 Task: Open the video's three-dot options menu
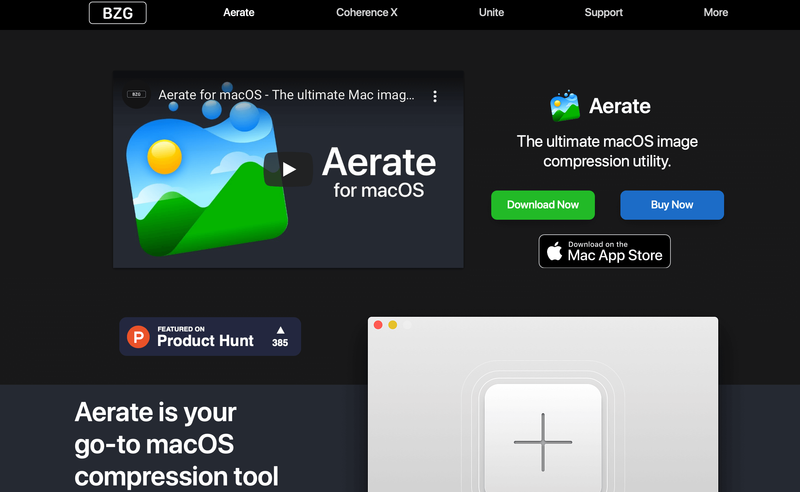tap(435, 96)
